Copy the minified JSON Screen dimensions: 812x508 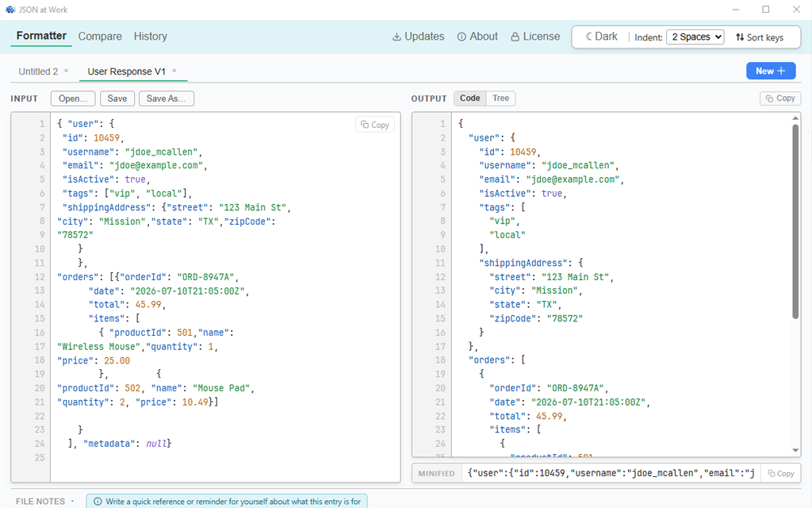(x=780, y=473)
